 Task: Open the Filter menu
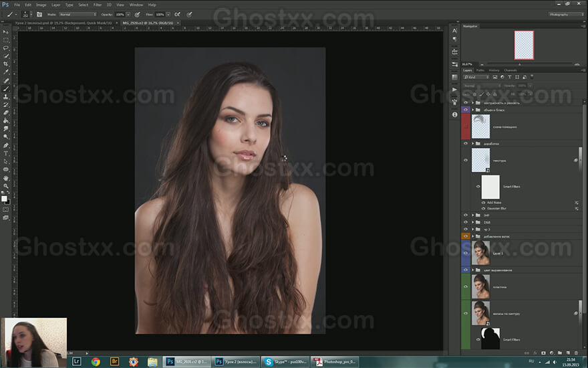98,5
